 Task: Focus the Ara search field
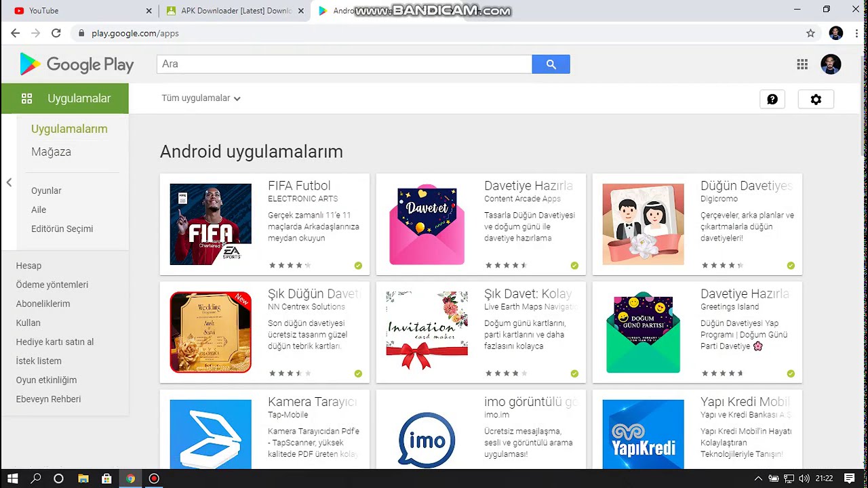click(x=344, y=64)
